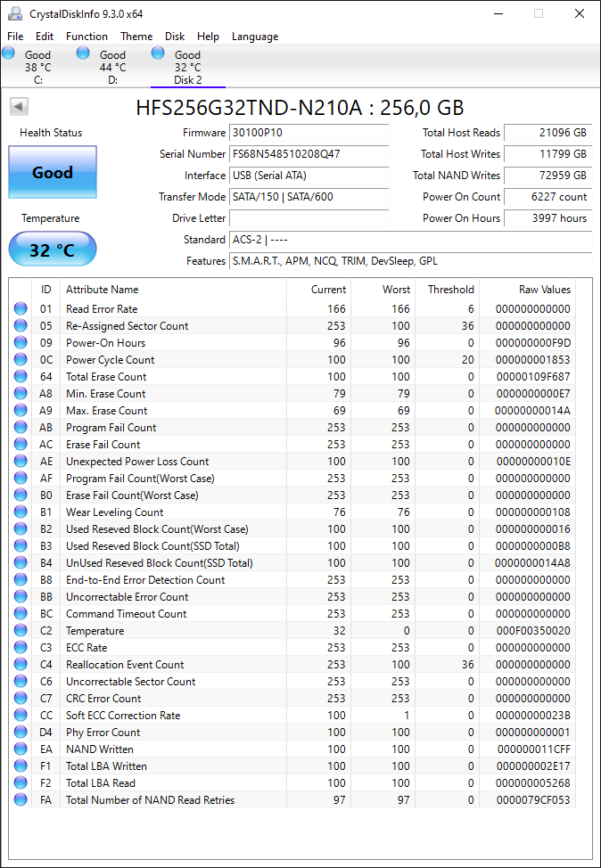Click status orb of Temperature attribute row
The image size is (601, 868).
tap(21, 631)
